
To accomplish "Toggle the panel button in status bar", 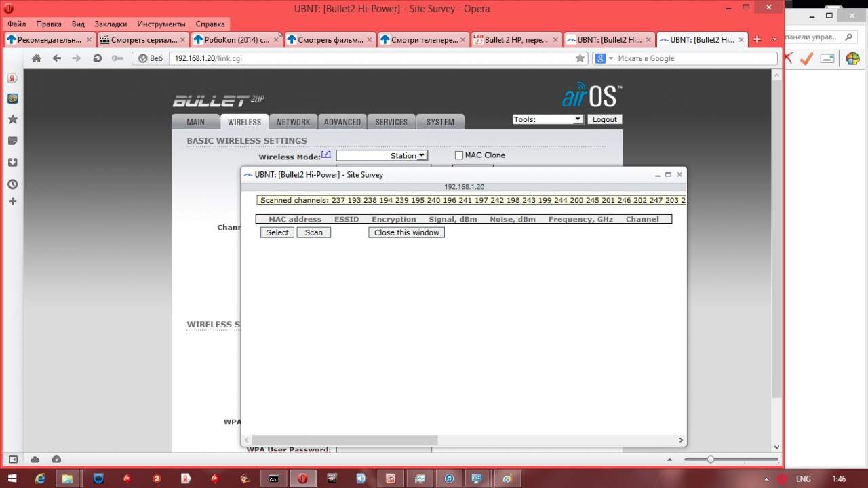I will [13, 460].
